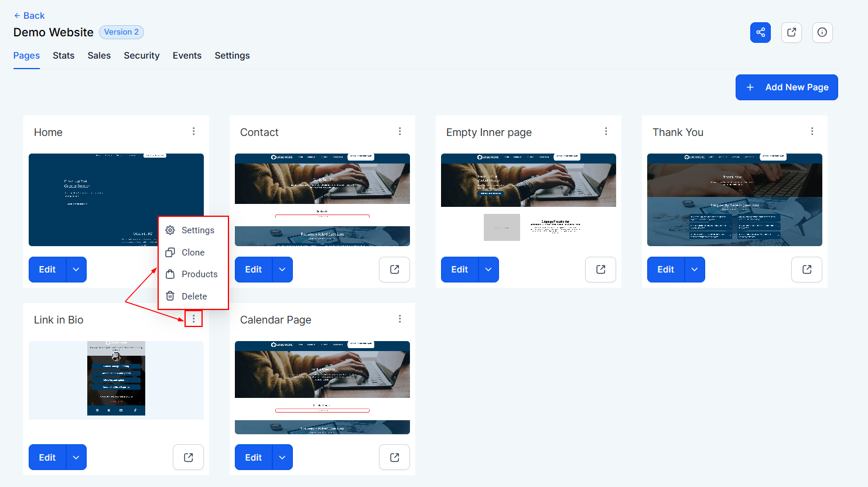868x487 pixels.
Task: Open Calendar Page preview in new tab
Action: pos(395,457)
